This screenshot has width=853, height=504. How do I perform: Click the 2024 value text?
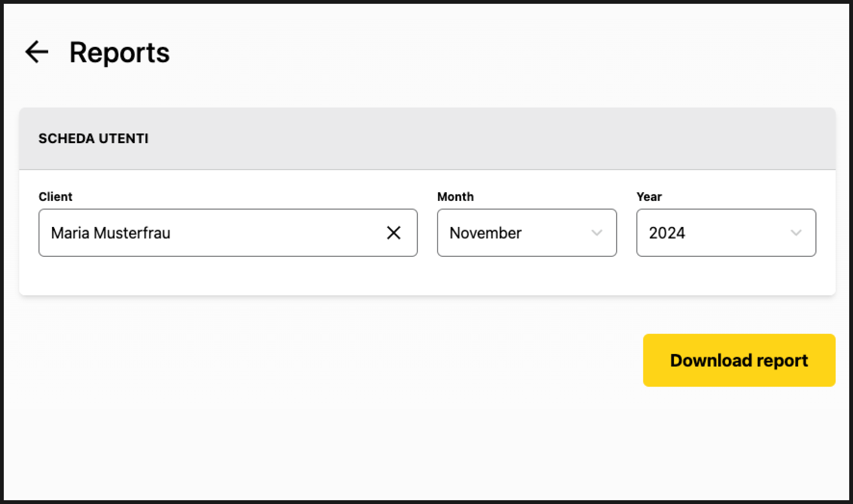click(667, 233)
